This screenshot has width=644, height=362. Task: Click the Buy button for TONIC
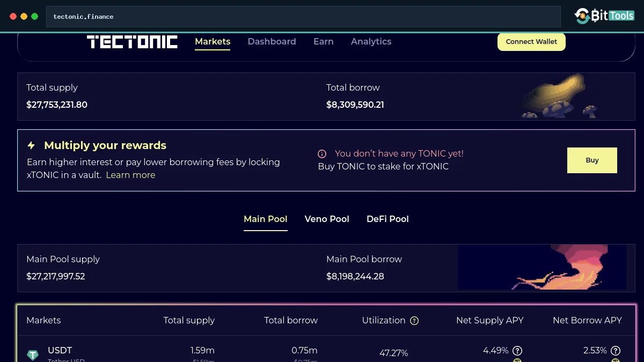pyautogui.click(x=592, y=160)
